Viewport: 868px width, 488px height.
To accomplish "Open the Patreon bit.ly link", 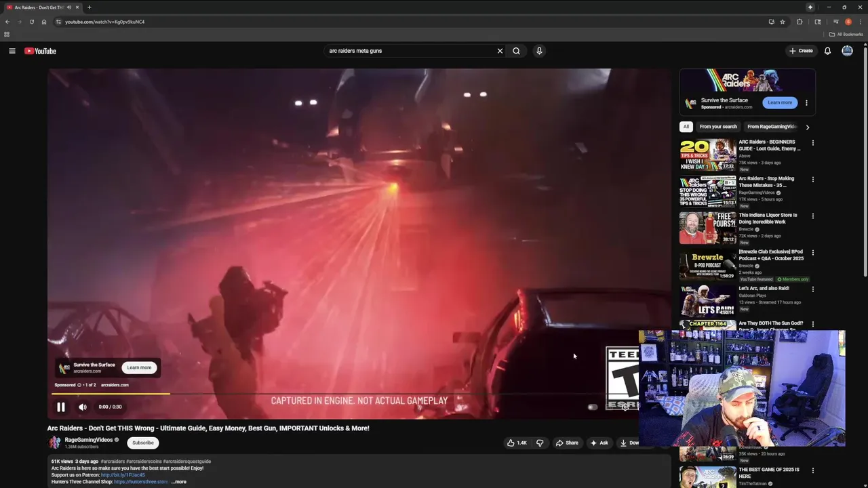I will pos(123,475).
